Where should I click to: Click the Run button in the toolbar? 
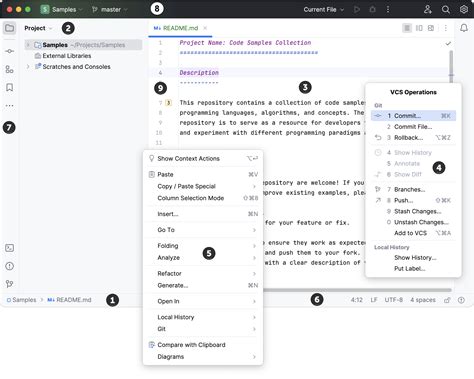click(x=357, y=9)
